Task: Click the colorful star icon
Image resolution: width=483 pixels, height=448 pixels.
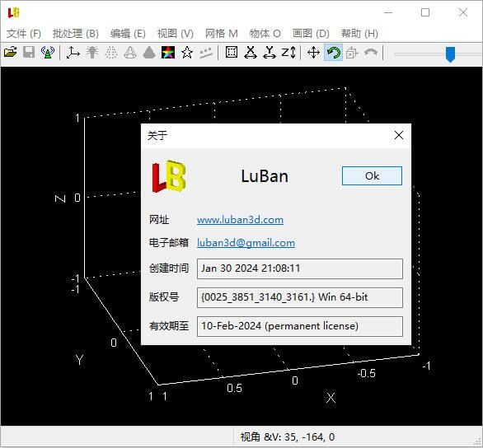Action: click(168, 53)
